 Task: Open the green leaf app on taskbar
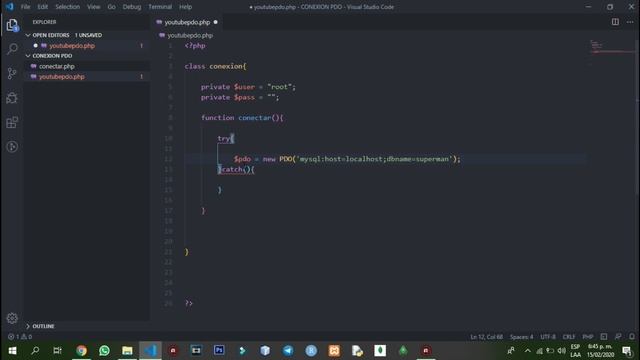pos(380,351)
